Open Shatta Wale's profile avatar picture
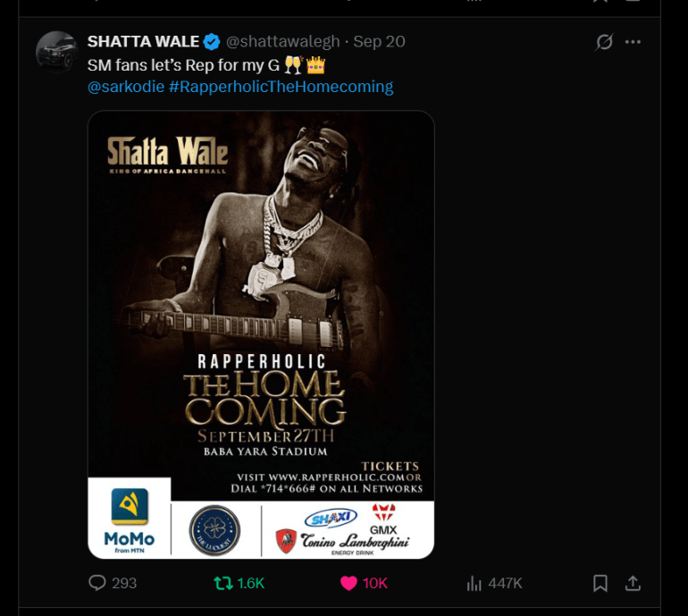 point(56,52)
